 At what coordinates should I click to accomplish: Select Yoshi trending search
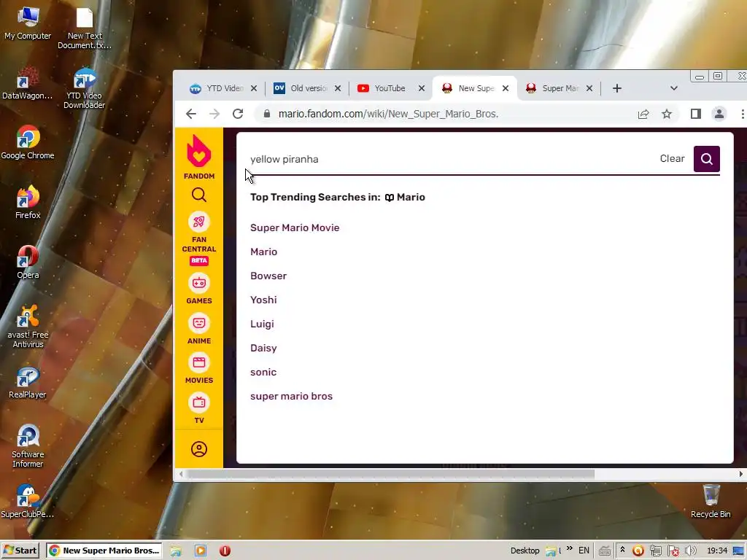263,300
